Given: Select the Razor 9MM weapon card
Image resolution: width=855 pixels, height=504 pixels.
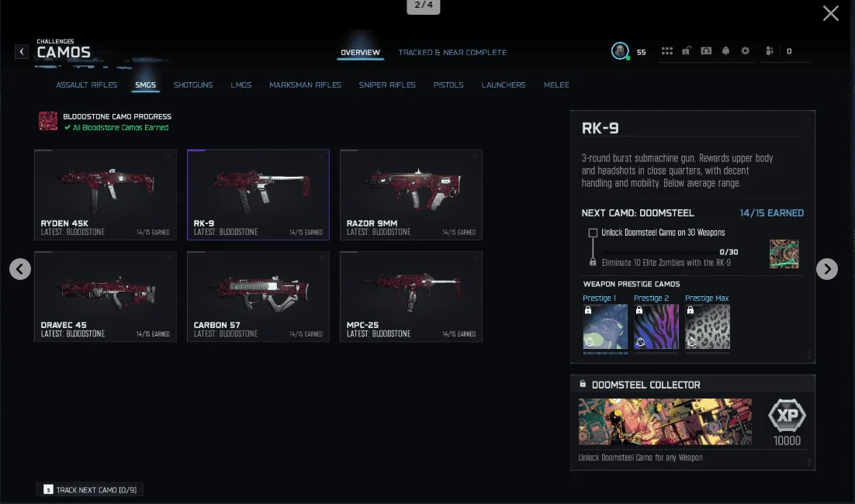Looking at the screenshot, I should pyautogui.click(x=411, y=195).
